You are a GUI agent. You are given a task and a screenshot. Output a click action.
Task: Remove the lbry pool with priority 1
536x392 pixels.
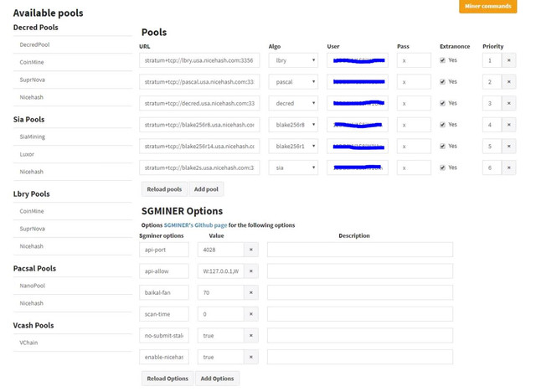point(508,60)
